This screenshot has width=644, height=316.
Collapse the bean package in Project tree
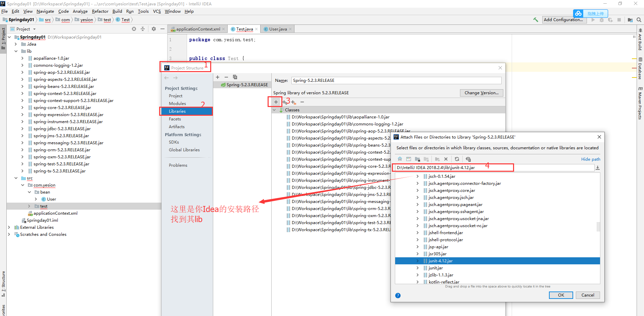pyautogui.click(x=29, y=192)
